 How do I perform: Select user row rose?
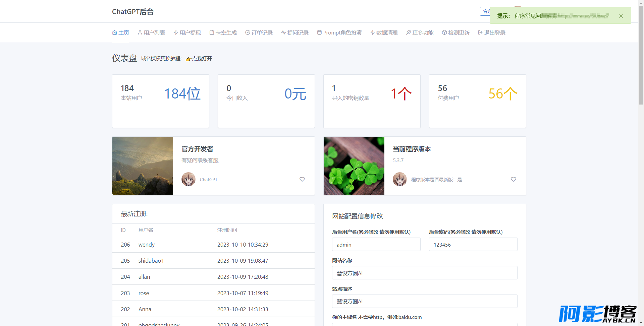[213, 293]
